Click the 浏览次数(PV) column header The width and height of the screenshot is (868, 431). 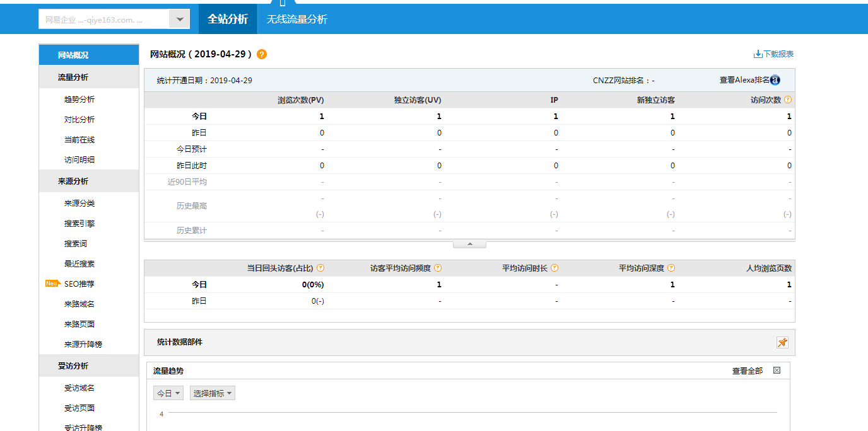301,100
